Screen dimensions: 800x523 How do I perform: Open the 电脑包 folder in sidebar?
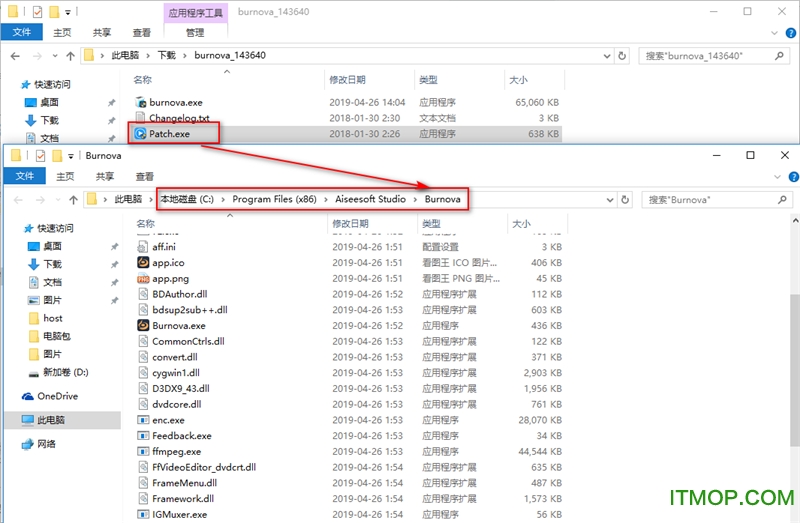[x=49, y=336]
